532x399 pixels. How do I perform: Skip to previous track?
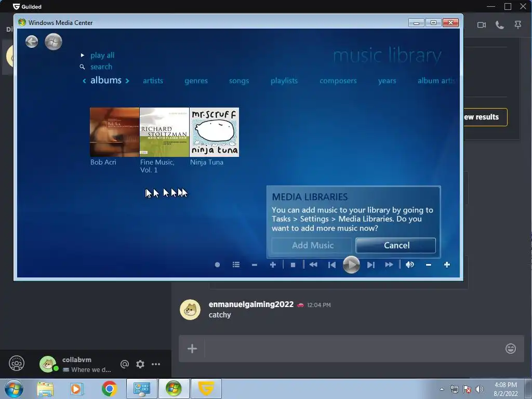(x=332, y=264)
